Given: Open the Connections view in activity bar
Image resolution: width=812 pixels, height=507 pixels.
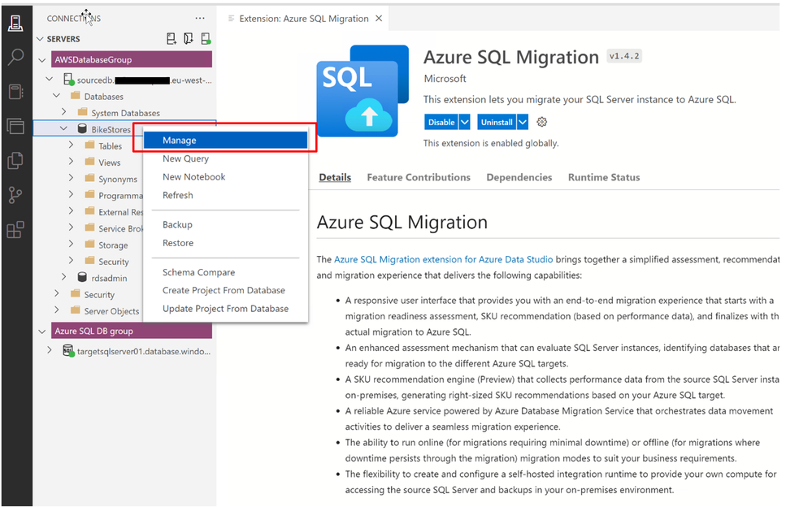Looking at the screenshot, I should 16,24.
